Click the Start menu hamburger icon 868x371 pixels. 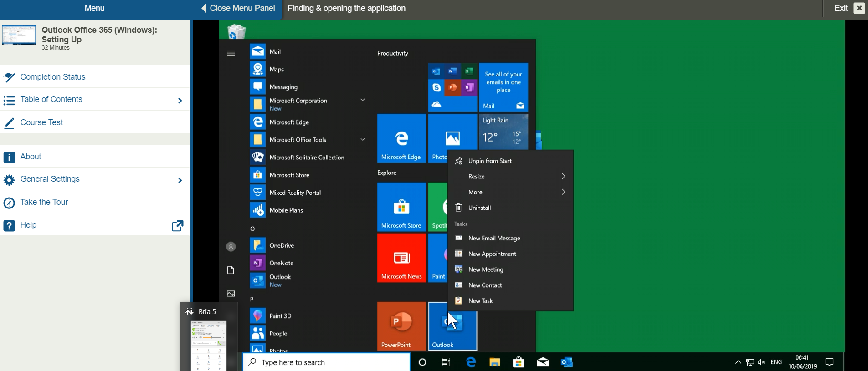[x=231, y=53]
